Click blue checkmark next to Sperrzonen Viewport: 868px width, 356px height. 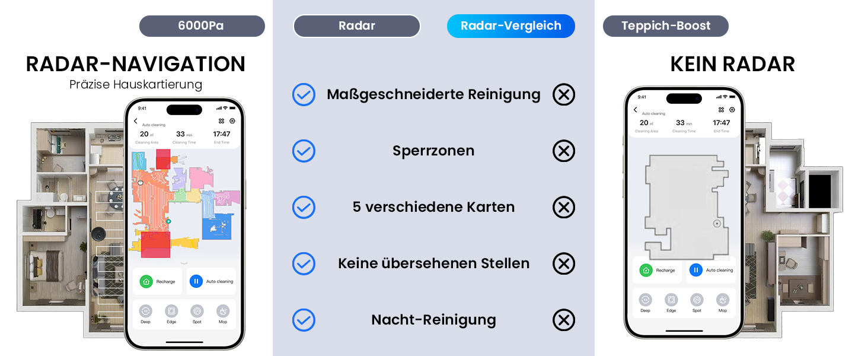tap(304, 151)
